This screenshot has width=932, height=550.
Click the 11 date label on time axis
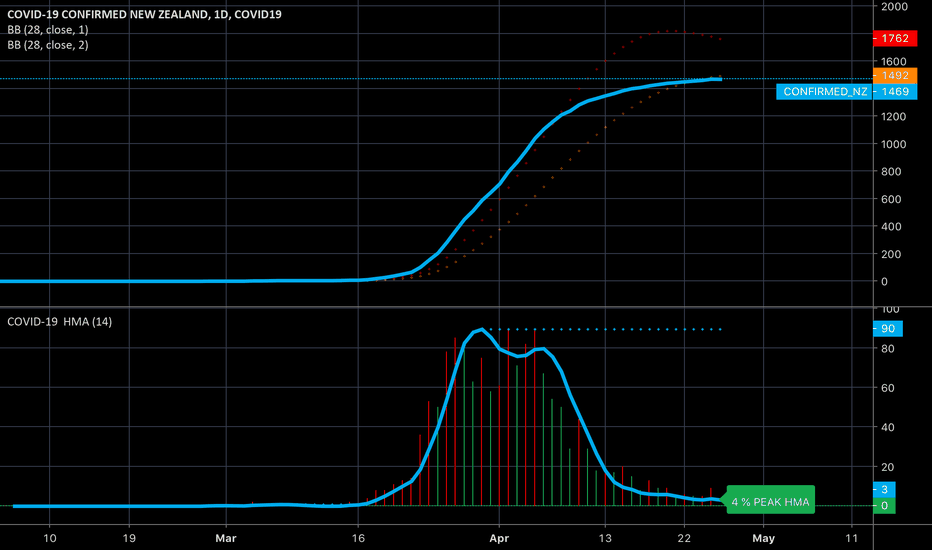click(852, 538)
